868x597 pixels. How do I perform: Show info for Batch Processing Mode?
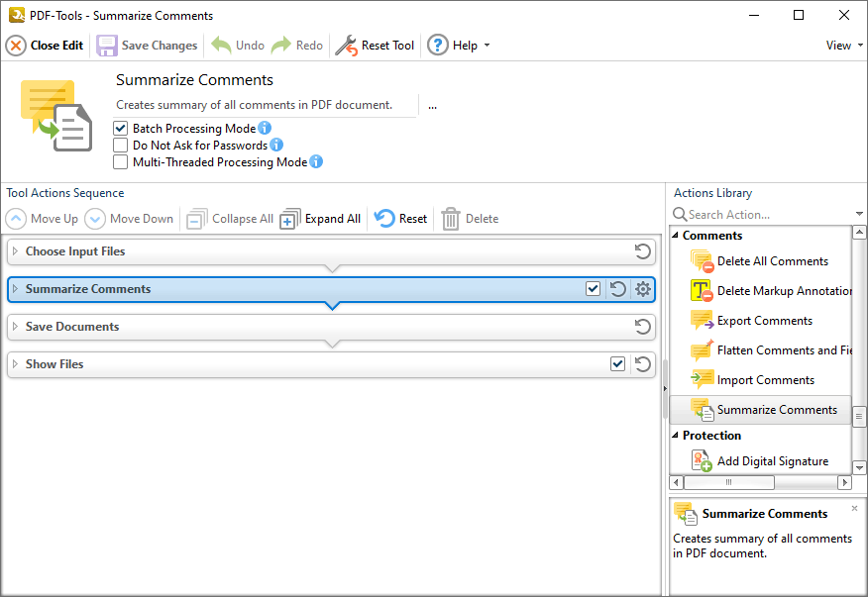[x=265, y=128]
